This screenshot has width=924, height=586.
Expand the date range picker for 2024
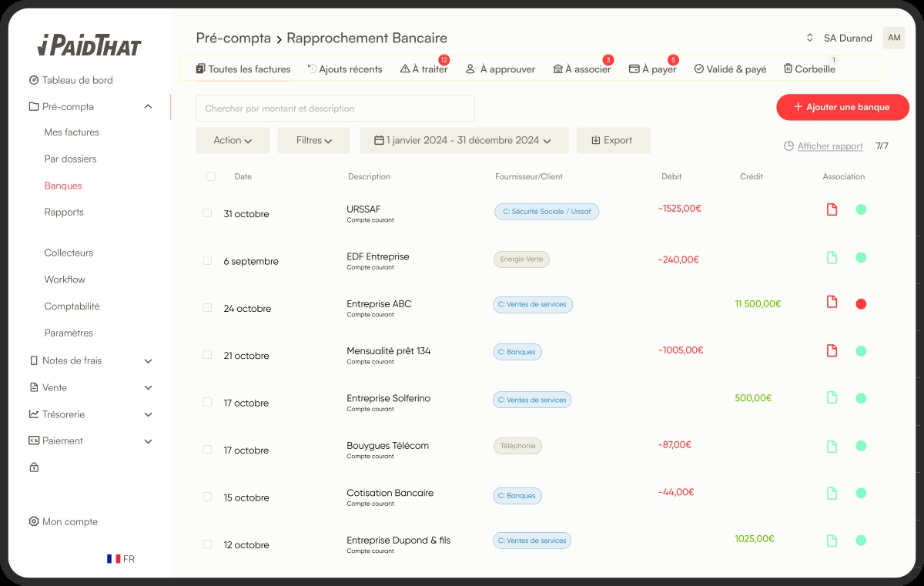(x=464, y=141)
